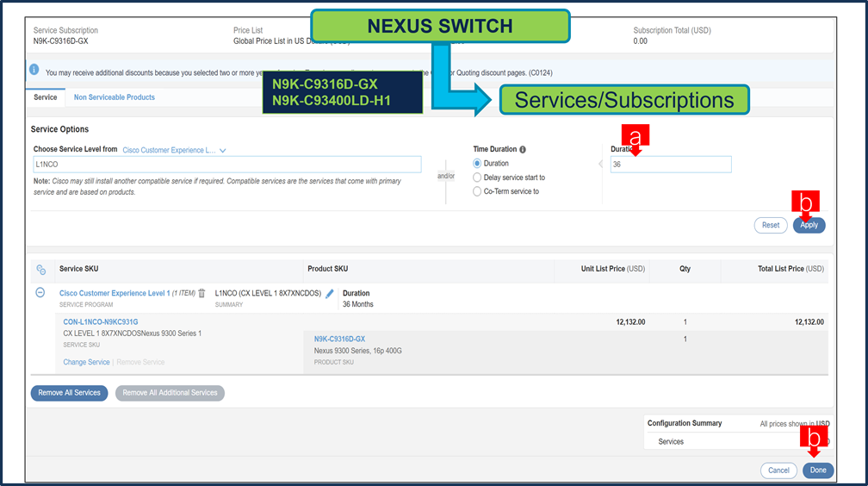Open the N9K-C9316D-GX product SKU link
Screen dimensions: 868x486
[x=339, y=340]
